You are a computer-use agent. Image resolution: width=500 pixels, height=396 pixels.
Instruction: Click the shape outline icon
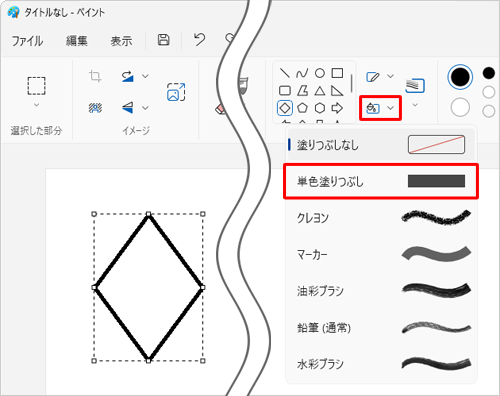(x=373, y=77)
